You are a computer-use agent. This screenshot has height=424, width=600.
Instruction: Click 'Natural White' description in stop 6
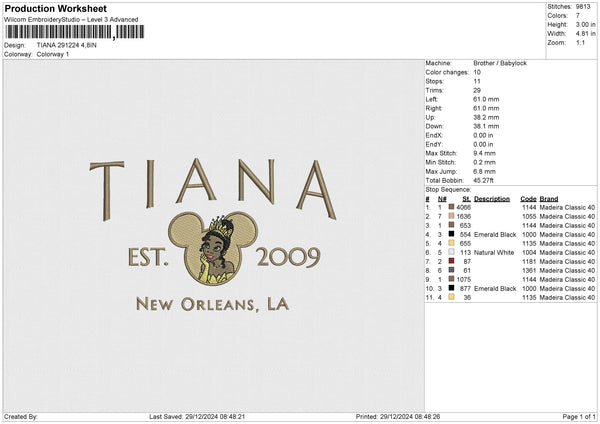(494, 252)
